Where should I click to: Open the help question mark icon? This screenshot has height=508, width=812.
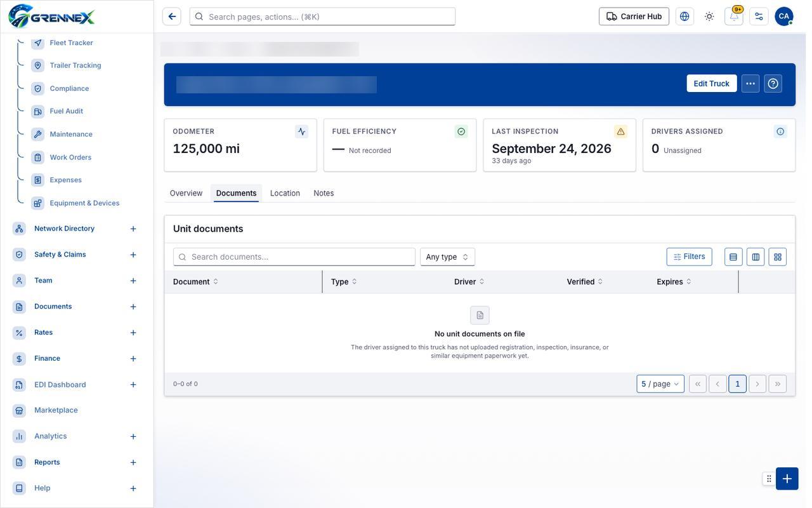(773, 83)
